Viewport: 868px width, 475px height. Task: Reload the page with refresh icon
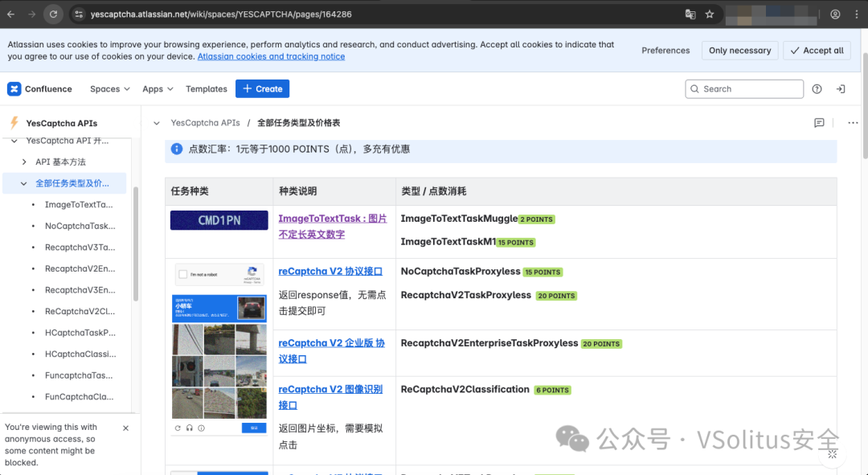54,14
